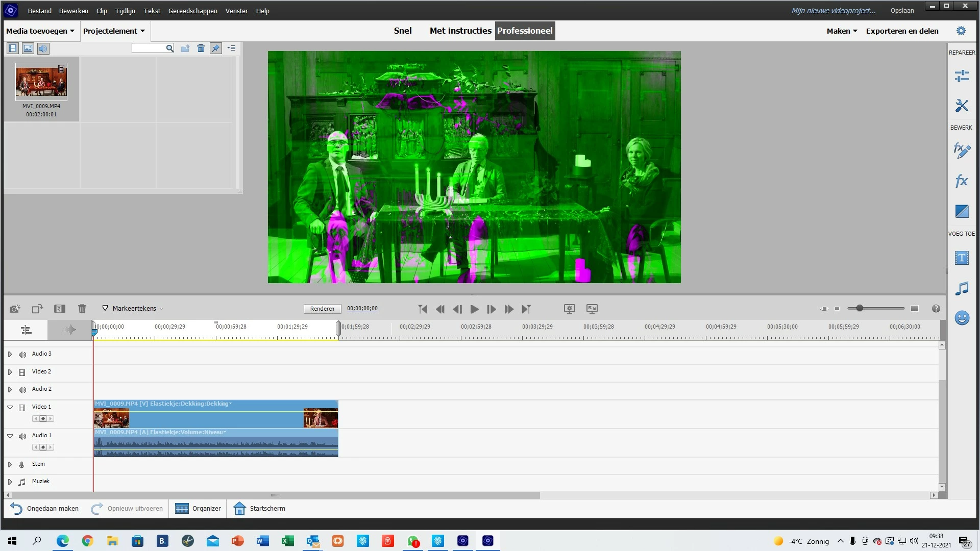The width and height of the screenshot is (980, 551).
Task: Open the Adjustments panel icon under REPAREER
Action: click(x=962, y=76)
